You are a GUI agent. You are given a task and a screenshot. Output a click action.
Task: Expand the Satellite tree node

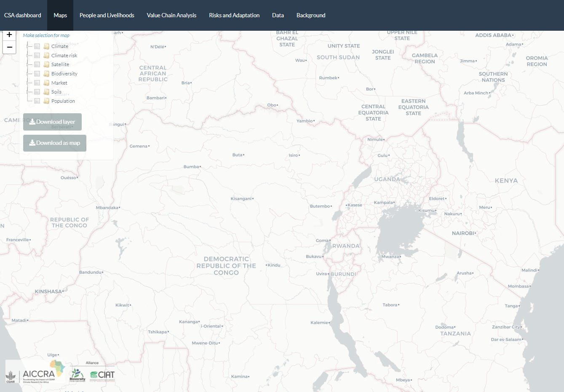pyautogui.click(x=28, y=64)
